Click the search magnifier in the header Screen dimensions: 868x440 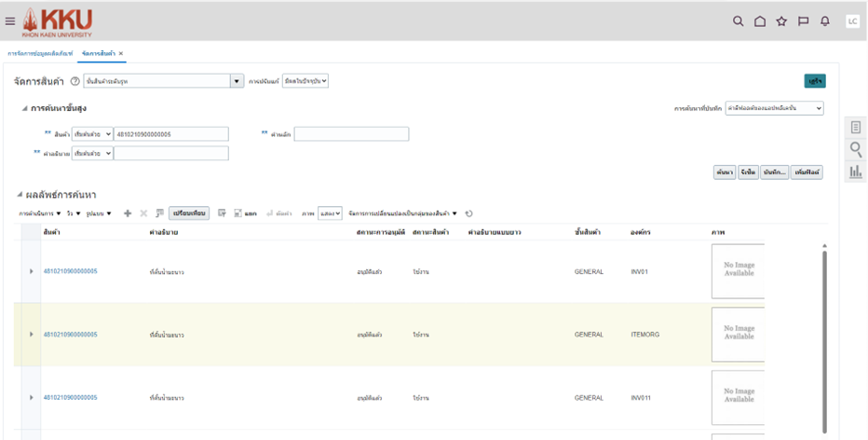tap(738, 21)
